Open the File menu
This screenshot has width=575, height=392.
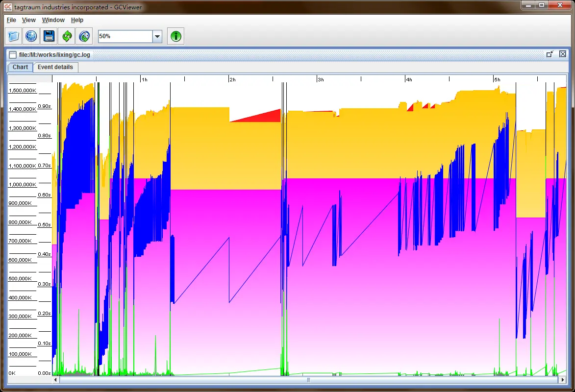(11, 20)
